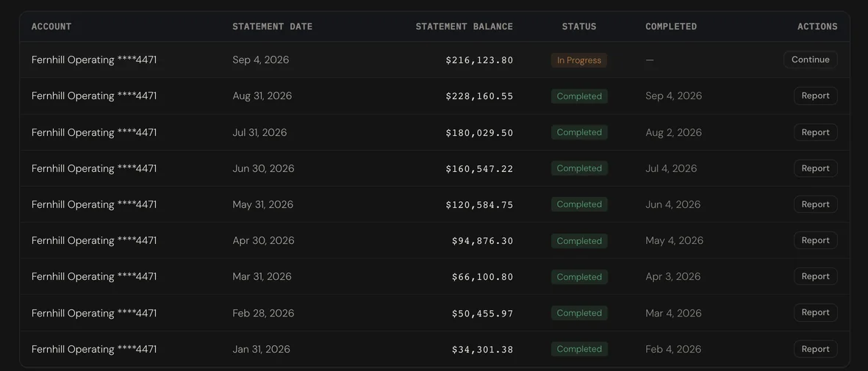Click the Completed column header
868x371 pixels.
671,26
